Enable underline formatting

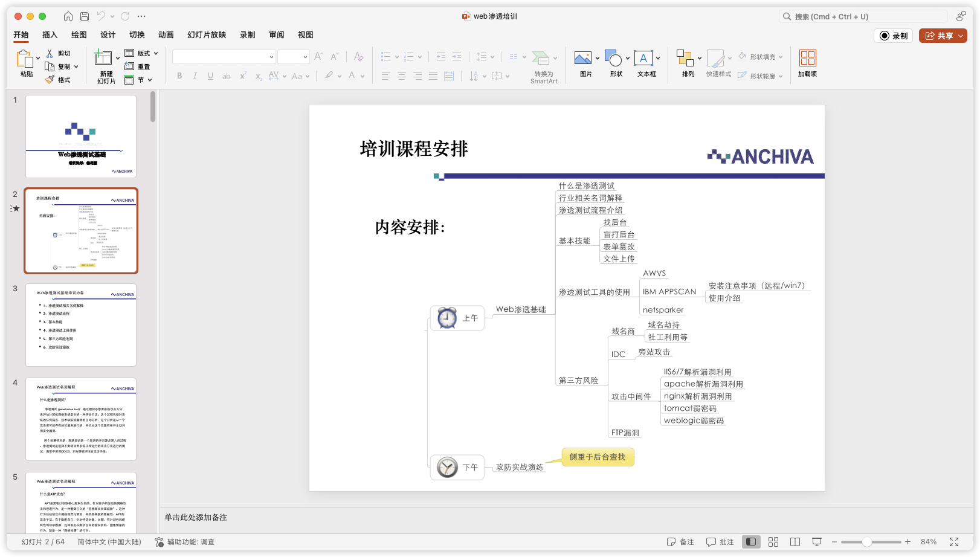coord(210,76)
